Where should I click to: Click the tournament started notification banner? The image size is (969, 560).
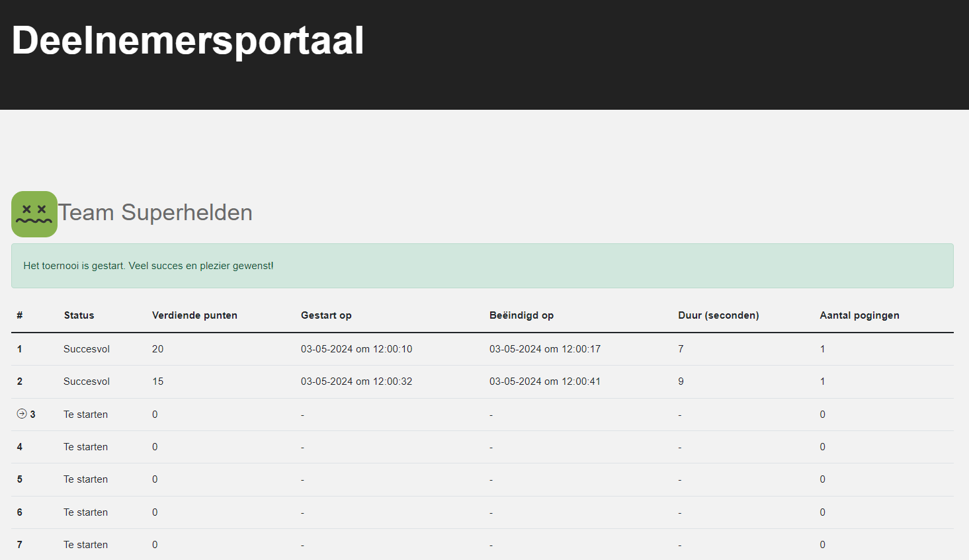tap(482, 266)
